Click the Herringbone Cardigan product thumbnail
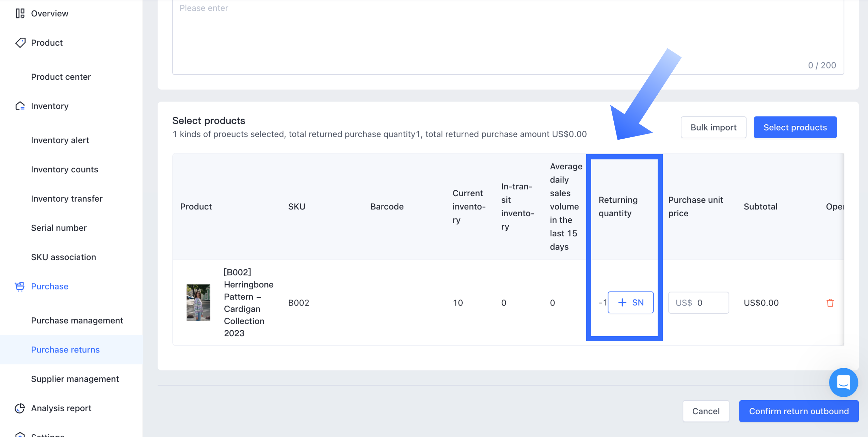Image resolution: width=868 pixels, height=437 pixels. click(198, 303)
